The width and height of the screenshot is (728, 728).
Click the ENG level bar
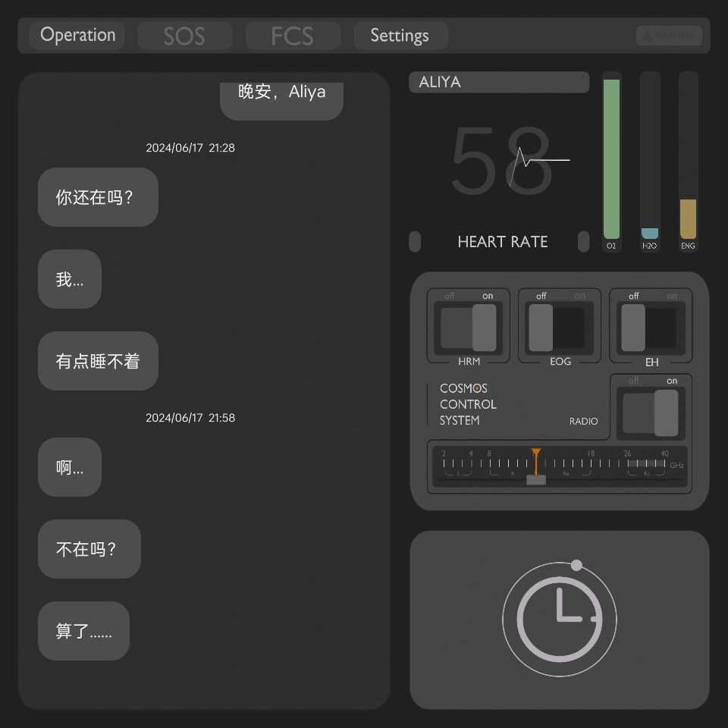[x=688, y=161]
